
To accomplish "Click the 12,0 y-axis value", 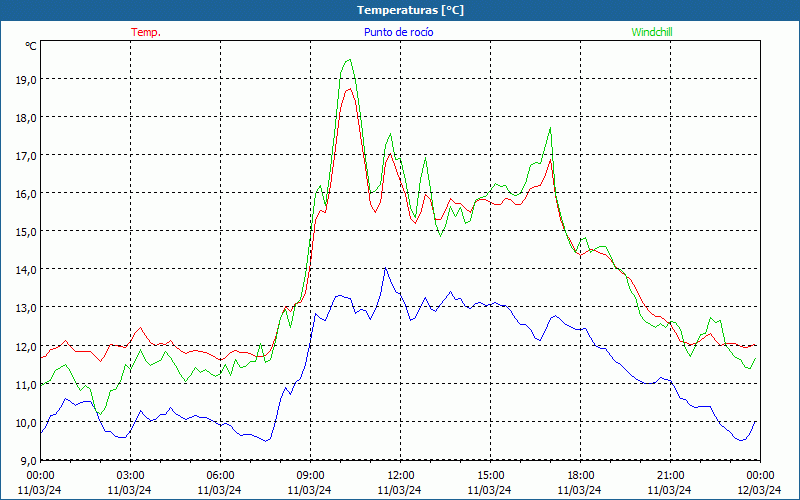I will pos(27,346).
